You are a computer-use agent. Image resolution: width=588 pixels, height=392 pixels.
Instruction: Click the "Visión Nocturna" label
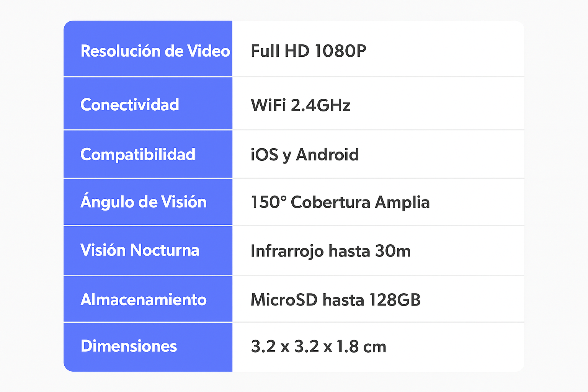click(x=140, y=250)
